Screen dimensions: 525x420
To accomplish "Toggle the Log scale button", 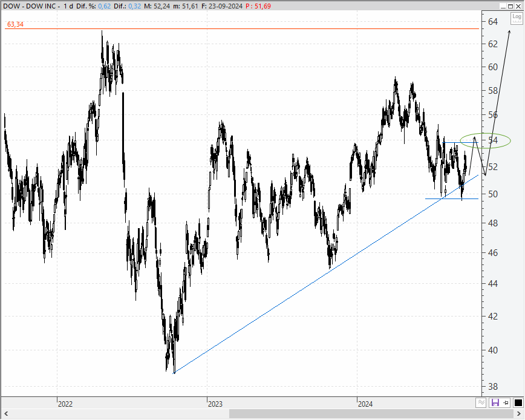I will 517,18.
